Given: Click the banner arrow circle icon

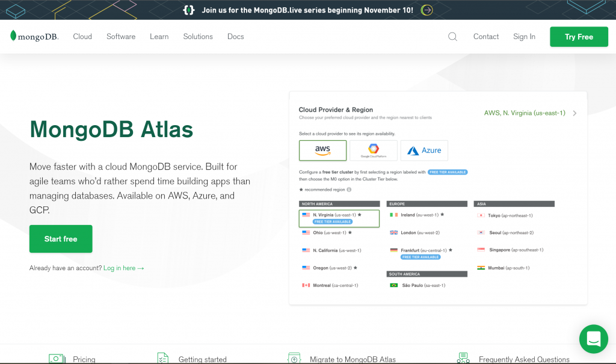Looking at the screenshot, I should 427,10.
